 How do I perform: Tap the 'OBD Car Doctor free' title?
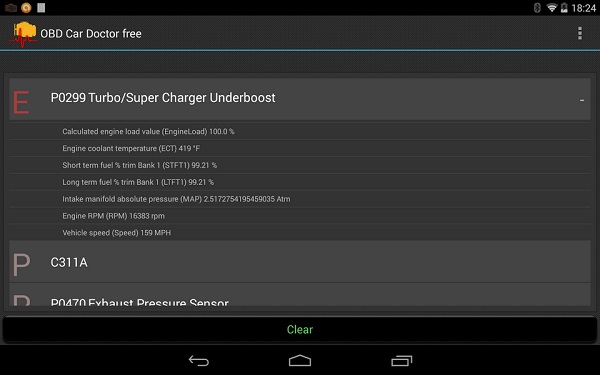pos(91,34)
